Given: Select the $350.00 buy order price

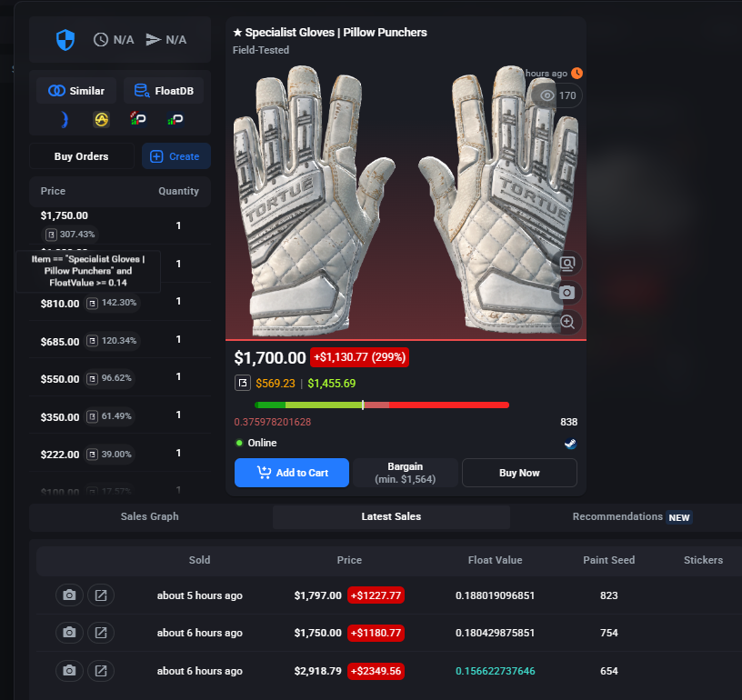Looking at the screenshot, I should pyautogui.click(x=60, y=416).
